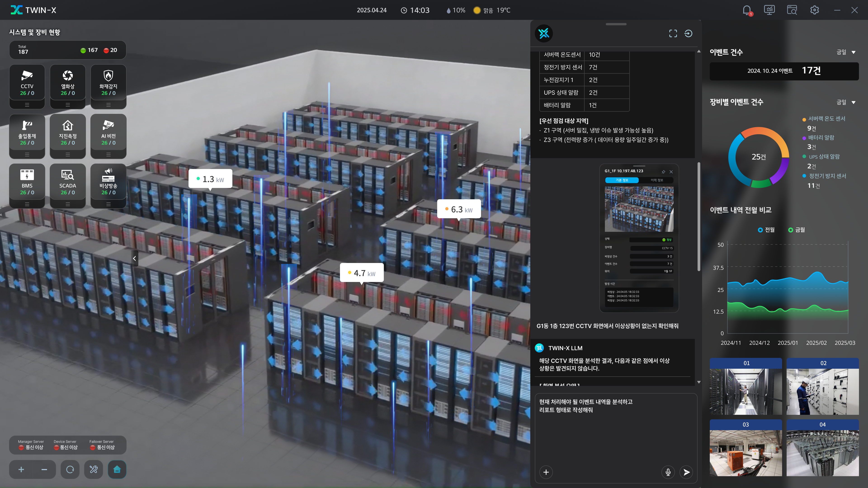
Task: Open camera thumbnail 01
Action: (746, 386)
